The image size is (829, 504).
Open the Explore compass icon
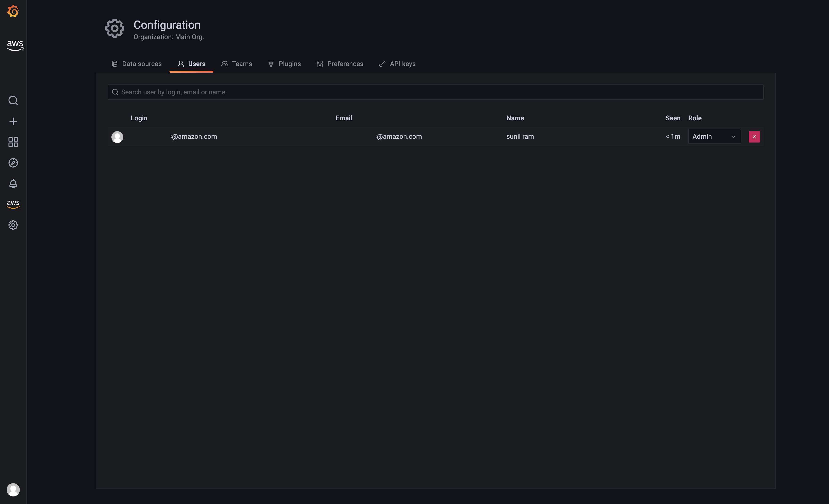[x=13, y=163]
